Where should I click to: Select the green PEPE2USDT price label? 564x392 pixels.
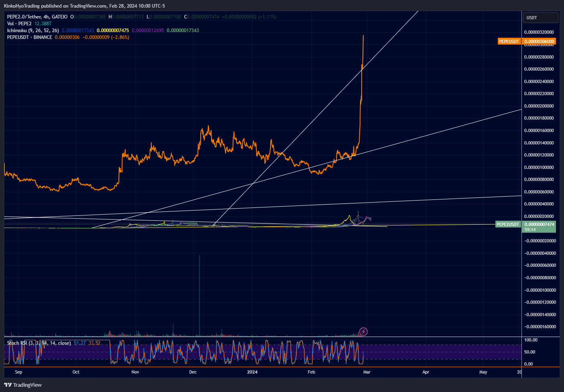point(508,224)
